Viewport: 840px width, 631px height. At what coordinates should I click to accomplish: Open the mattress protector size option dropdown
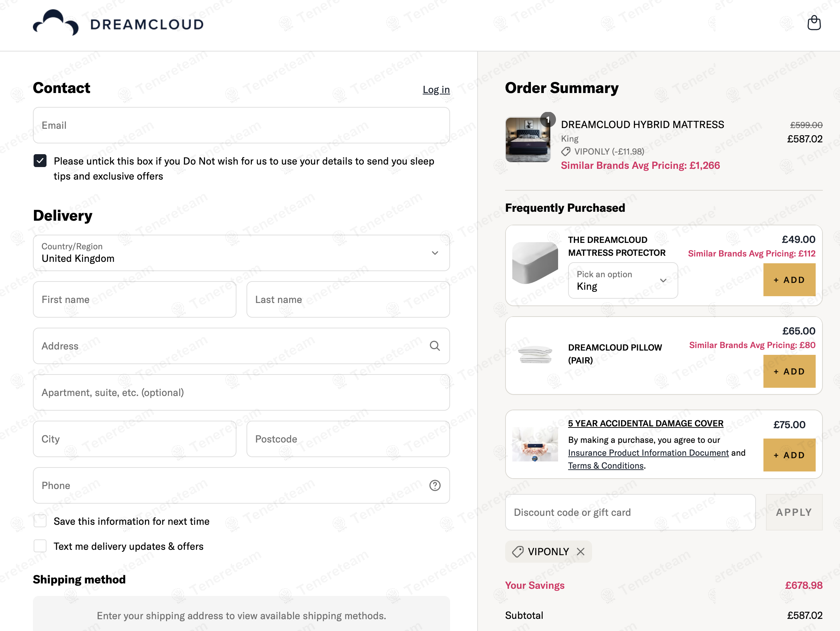[x=623, y=280]
